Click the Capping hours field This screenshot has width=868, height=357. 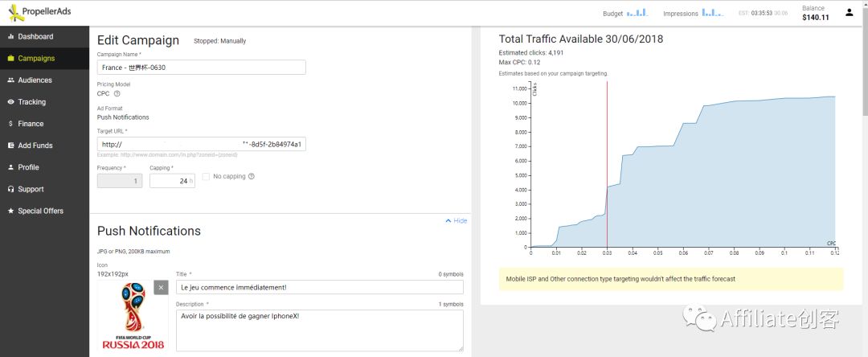[172, 181]
